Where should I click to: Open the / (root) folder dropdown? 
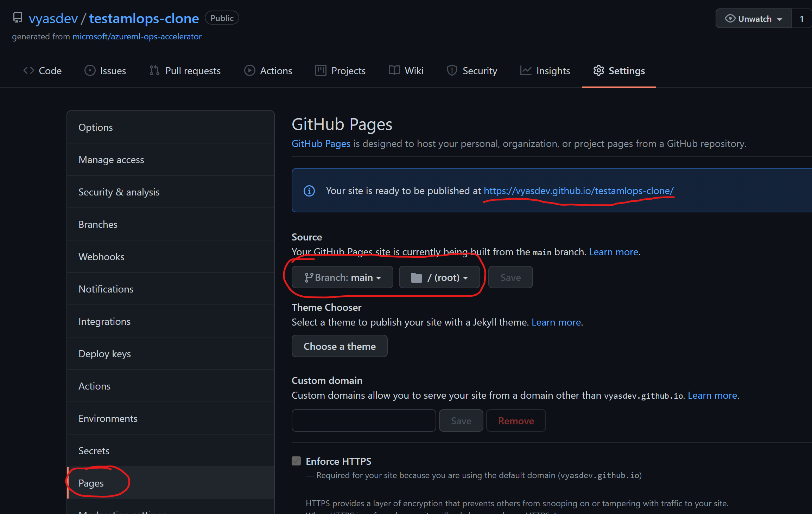click(x=440, y=277)
